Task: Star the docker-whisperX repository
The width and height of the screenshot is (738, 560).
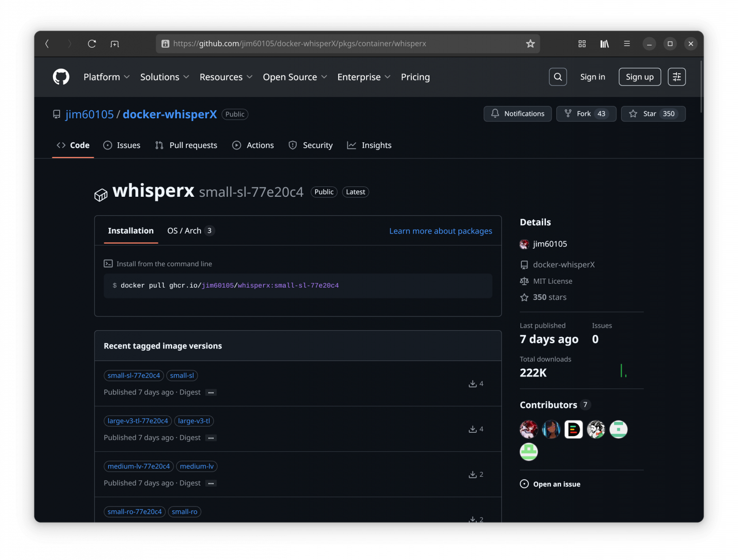Action: point(653,114)
